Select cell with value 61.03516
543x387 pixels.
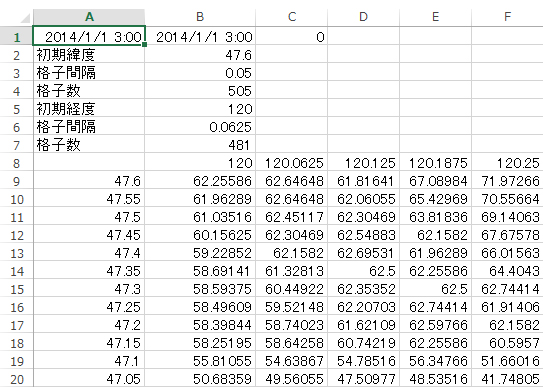pyautogui.click(x=200, y=217)
